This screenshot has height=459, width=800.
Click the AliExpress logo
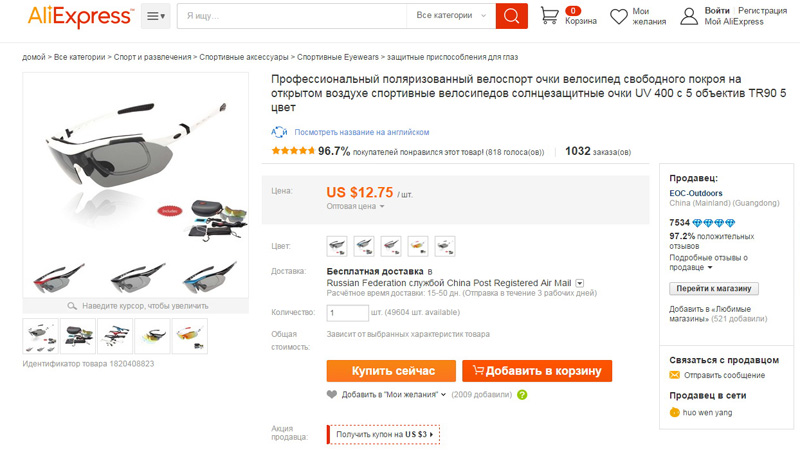81,17
